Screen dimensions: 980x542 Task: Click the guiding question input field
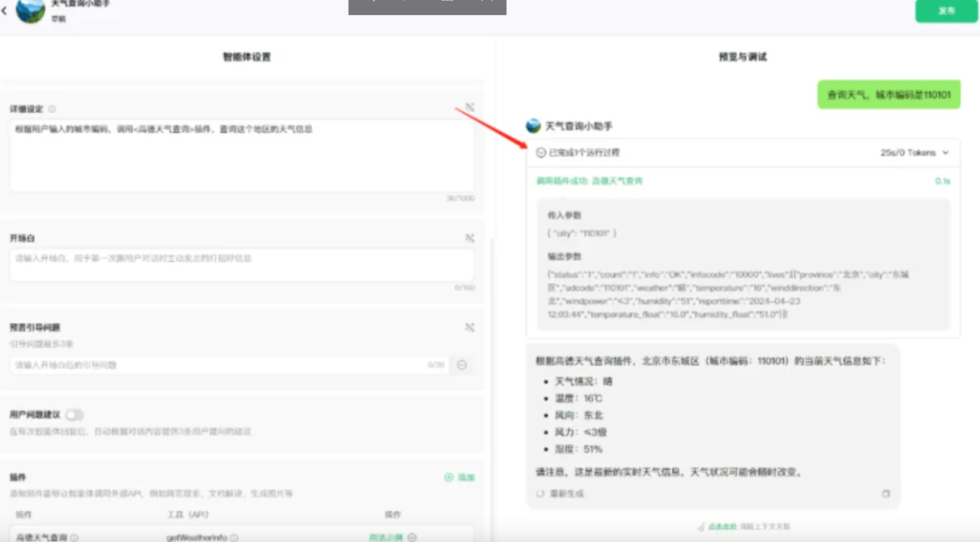[x=216, y=364]
